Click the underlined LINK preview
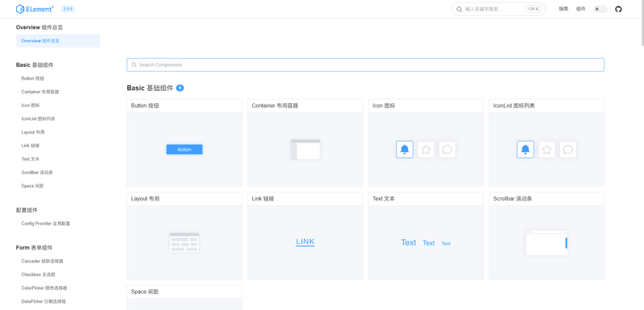This screenshot has height=310, width=644. 305,242
